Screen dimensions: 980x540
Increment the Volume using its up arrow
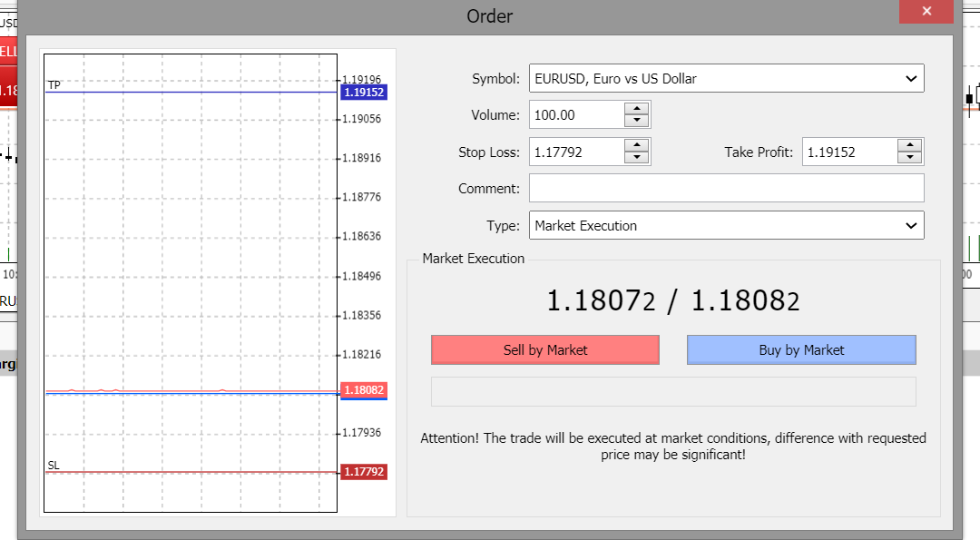pos(638,109)
